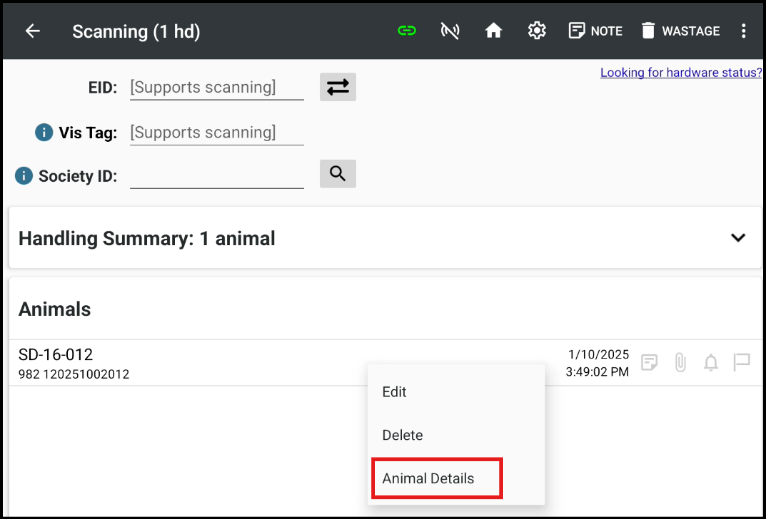
Task: Open the three-dot overflow menu
Action: pos(744,31)
